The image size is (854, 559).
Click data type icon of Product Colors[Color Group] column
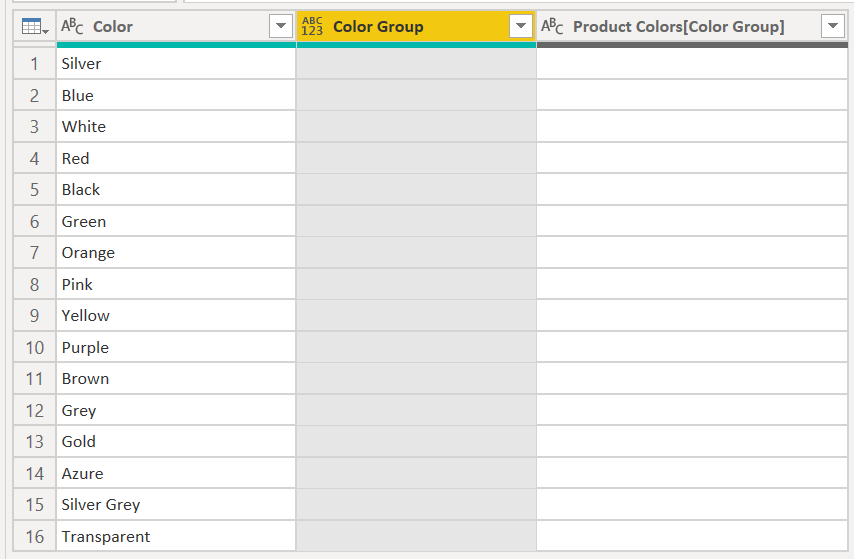(x=552, y=27)
